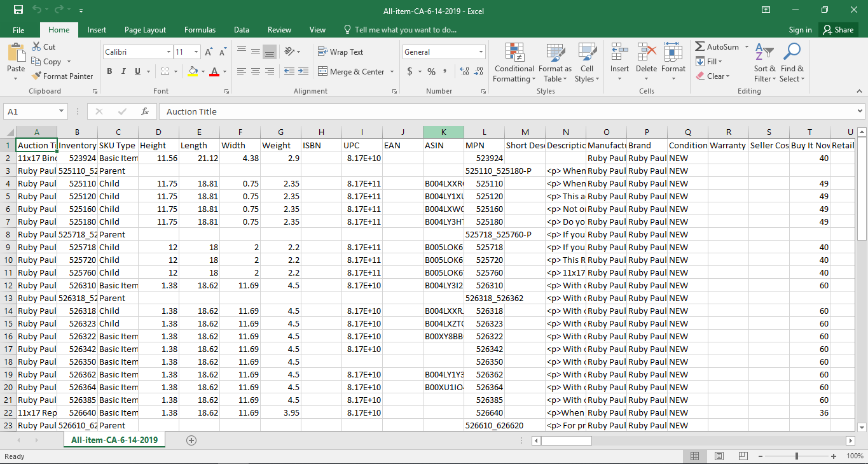868x464 pixels.
Task: Click the Save icon in title bar
Action: [x=18, y=10]
